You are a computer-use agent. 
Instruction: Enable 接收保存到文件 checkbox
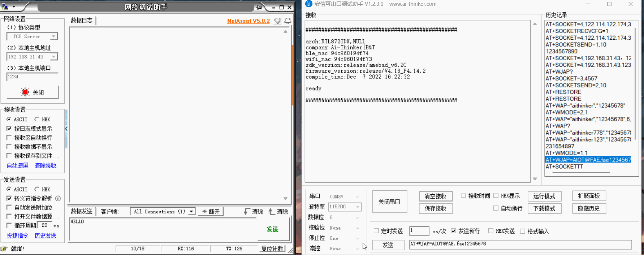pyautogui.click(x=9, y=155)
